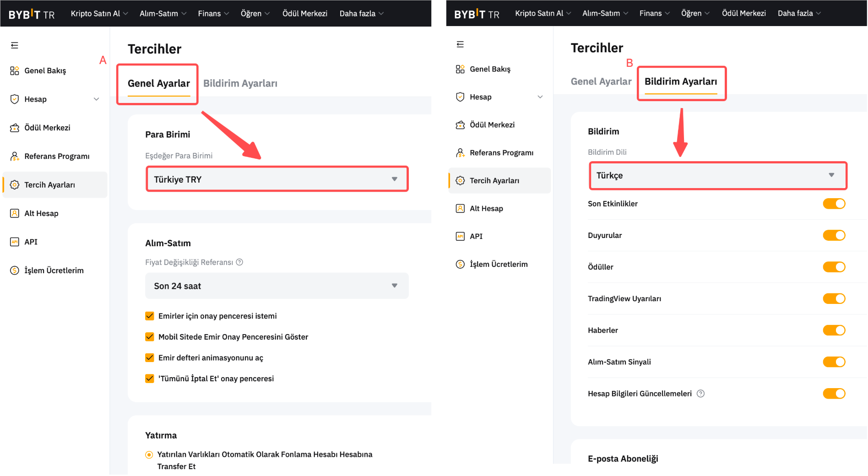Click the Ödül Merkezi ticket icon in the right screenshot's sidebar
This screenshot has height=476, width=868.
coord(460,125)
